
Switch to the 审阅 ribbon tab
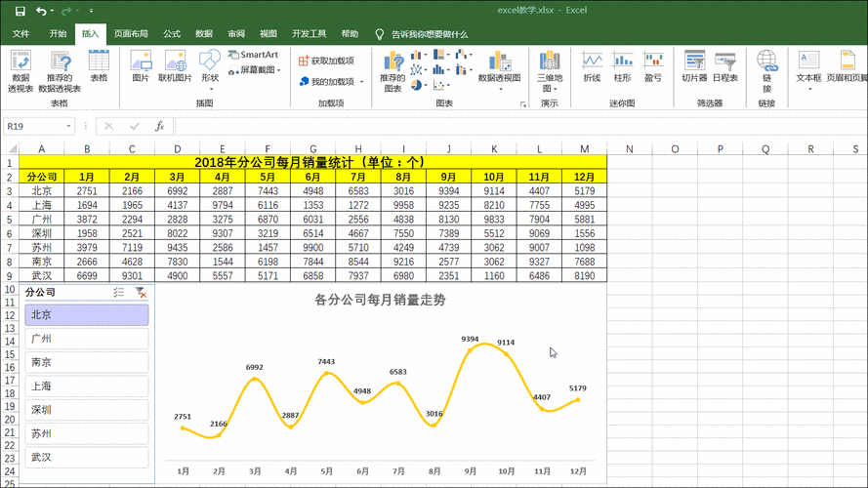236,34
